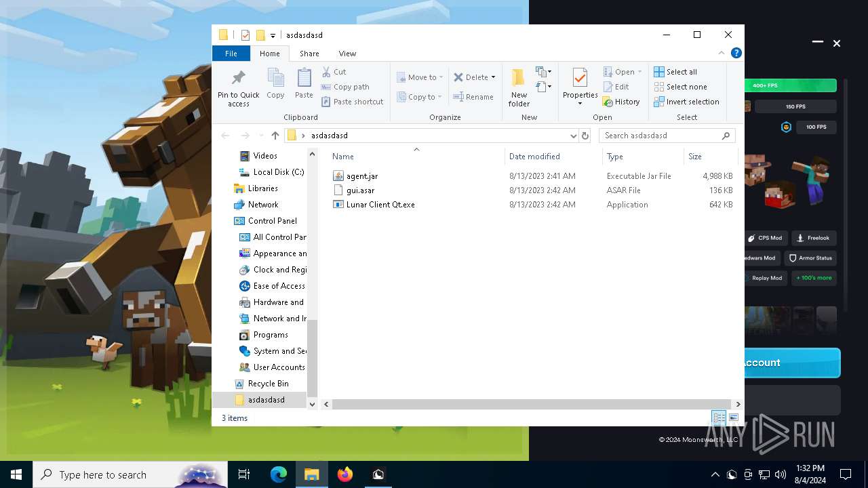Click the Edit command
The width and height of the screenshot is (868, 488).
coord(616,87)
